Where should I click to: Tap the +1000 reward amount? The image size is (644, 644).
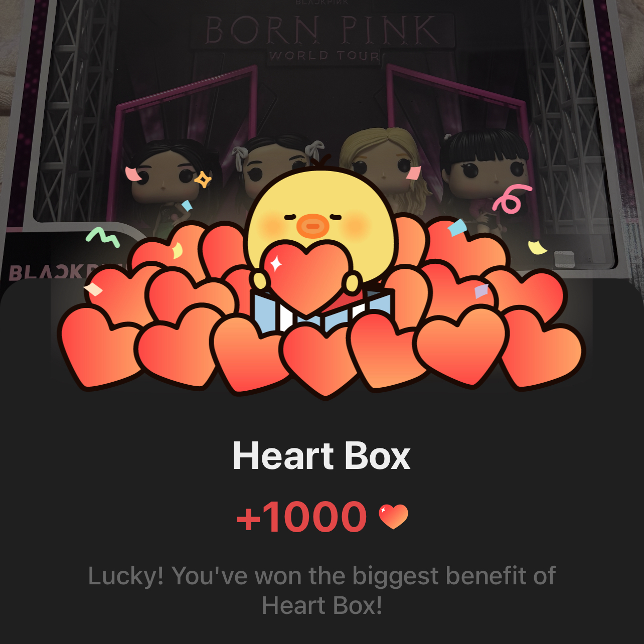(x=302, y=517)
